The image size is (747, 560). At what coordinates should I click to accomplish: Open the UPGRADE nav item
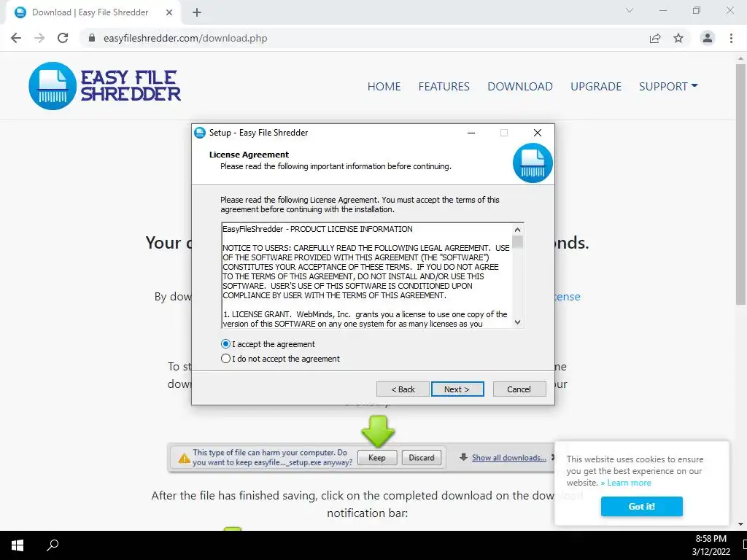pos(596,86)
